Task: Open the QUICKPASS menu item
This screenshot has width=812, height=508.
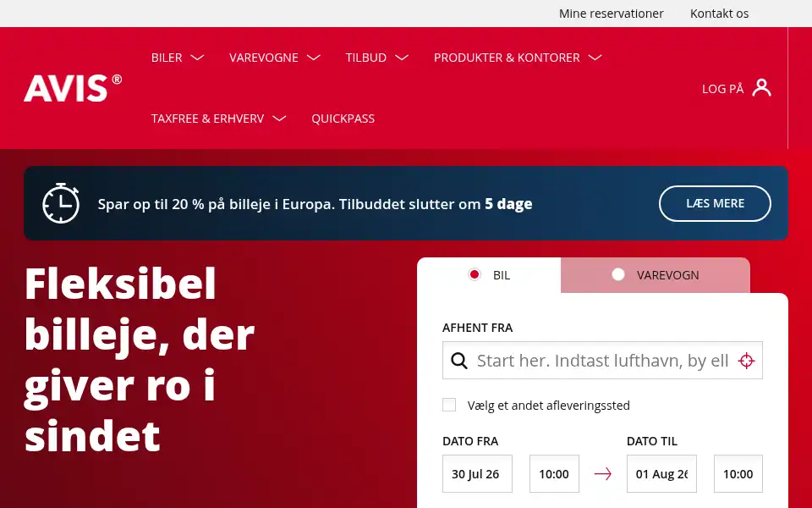Action: [x=343, y=119]
